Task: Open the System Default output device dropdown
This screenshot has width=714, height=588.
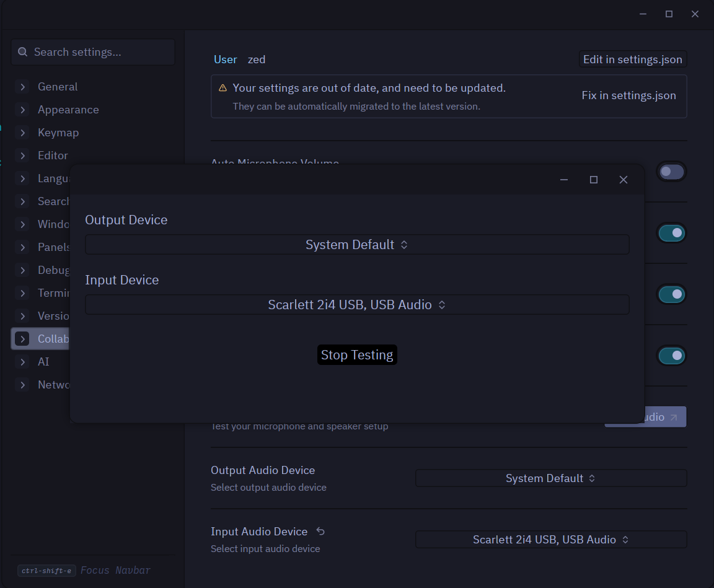Action: point(357,244)
